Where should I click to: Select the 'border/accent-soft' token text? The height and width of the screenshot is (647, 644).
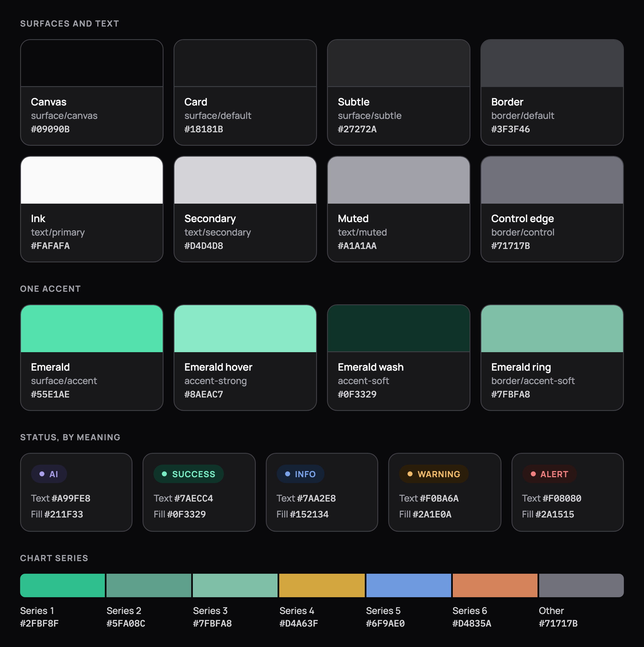pyautogui.click(x=533, y=381)
